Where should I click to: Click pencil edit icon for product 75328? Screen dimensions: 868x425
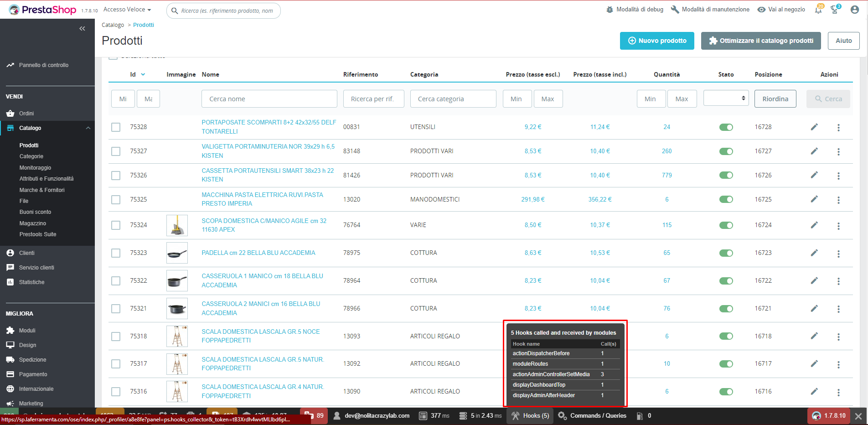(x=814, y=127)
